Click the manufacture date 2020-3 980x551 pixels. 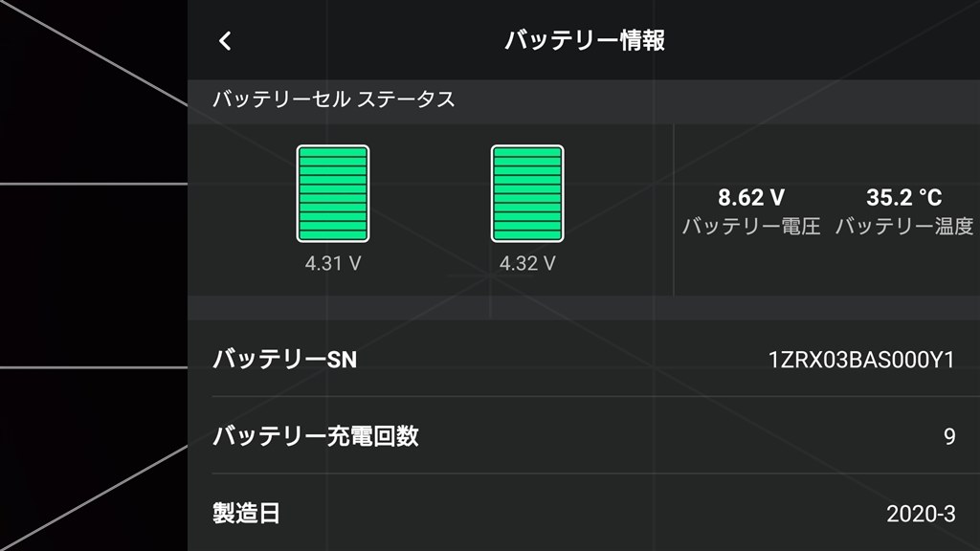click(x=921, y=514)
